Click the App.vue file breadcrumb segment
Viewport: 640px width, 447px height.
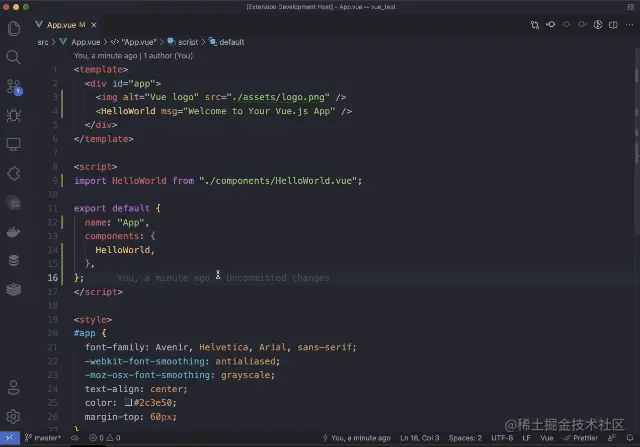coord(80,42)
